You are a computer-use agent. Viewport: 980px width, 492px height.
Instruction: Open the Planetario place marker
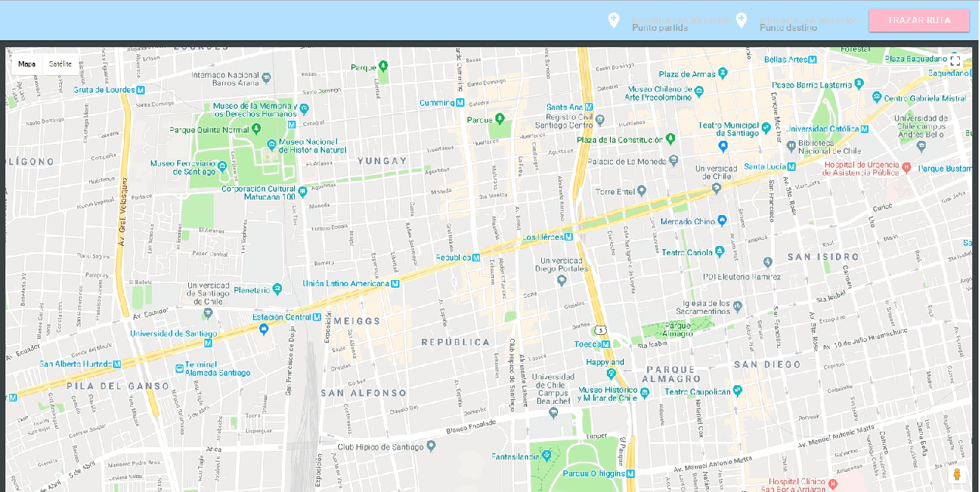(277, 289)
